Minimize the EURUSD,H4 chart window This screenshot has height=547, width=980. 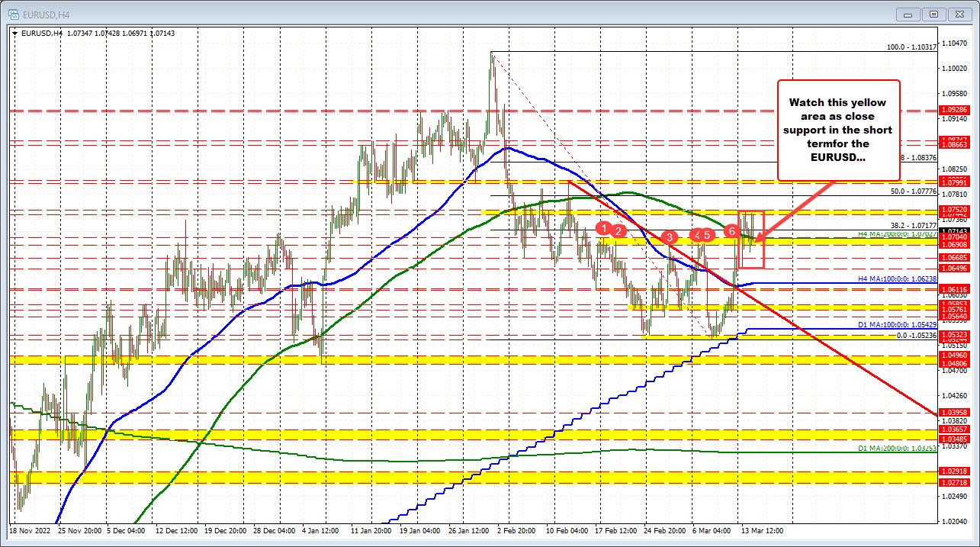click(908, 14)
